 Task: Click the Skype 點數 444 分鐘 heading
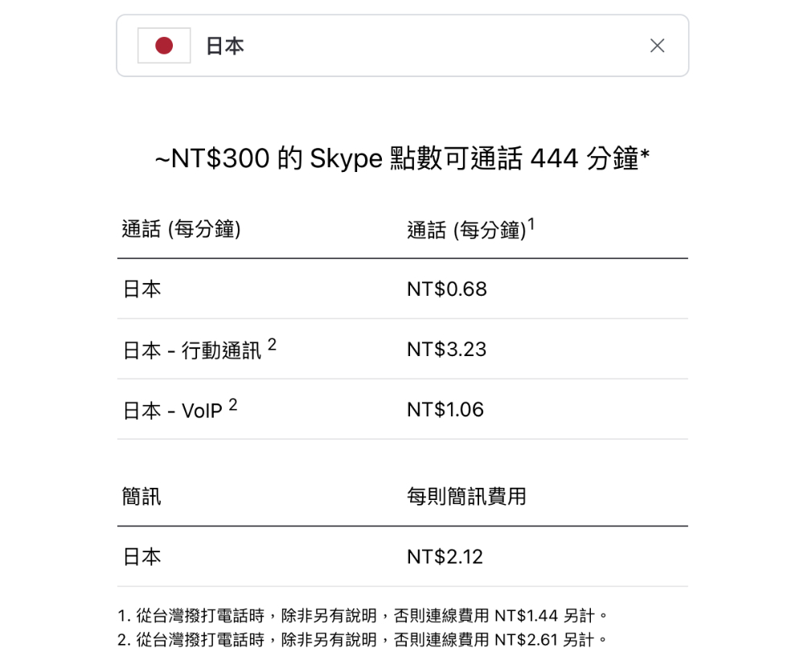tap(403, 158)
